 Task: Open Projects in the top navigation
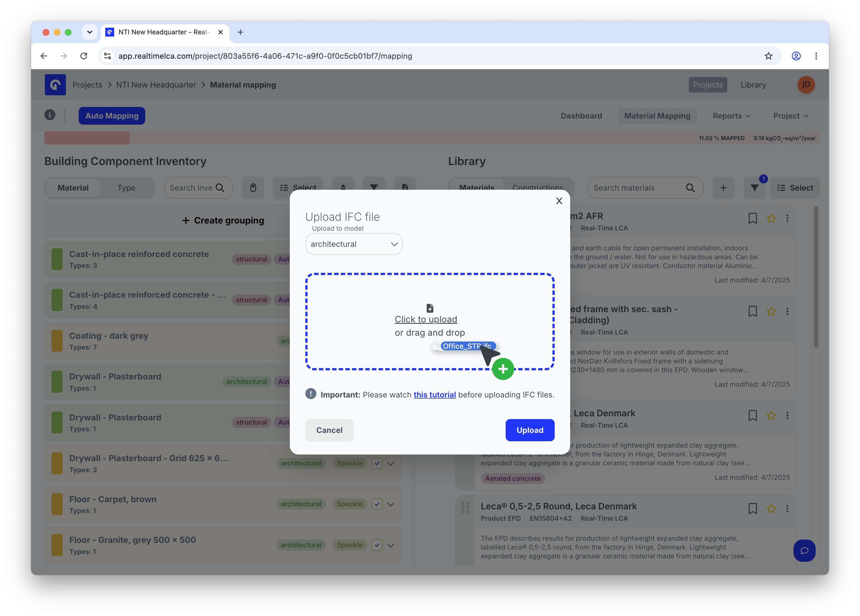point(708,84)
